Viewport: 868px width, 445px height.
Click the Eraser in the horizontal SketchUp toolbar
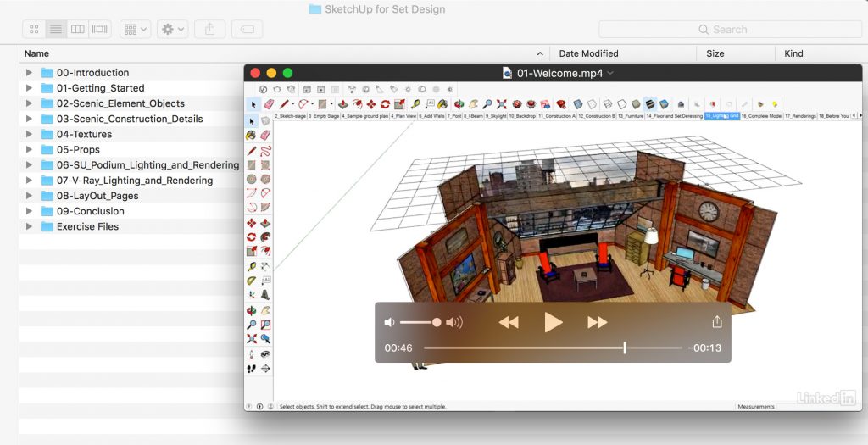269,104
